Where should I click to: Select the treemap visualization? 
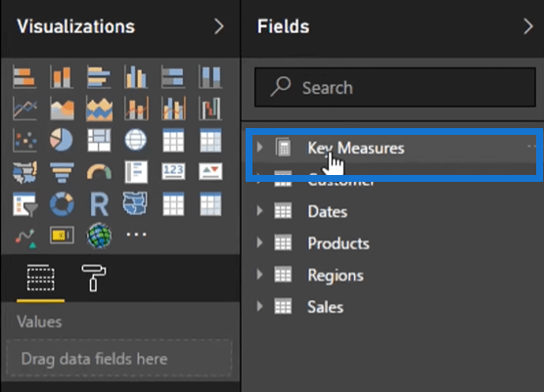99,140
